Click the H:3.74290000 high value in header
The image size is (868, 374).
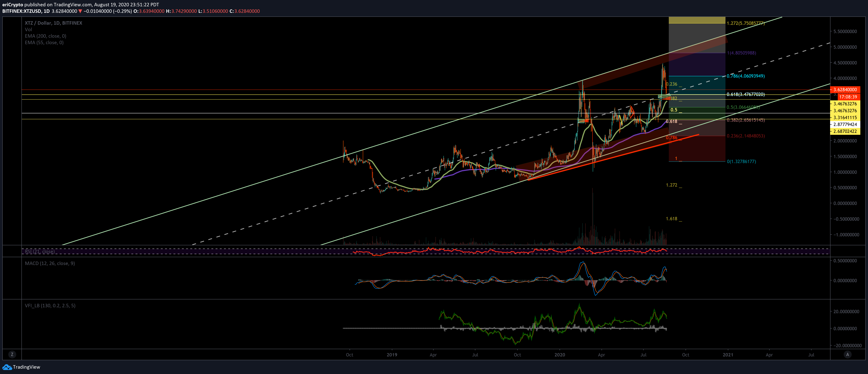pyautogui.click(x=181, y=11)
